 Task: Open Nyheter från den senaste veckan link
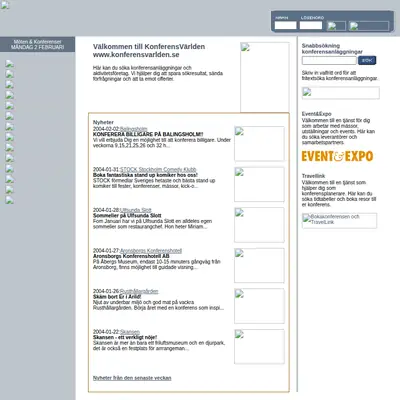point(132,378)
